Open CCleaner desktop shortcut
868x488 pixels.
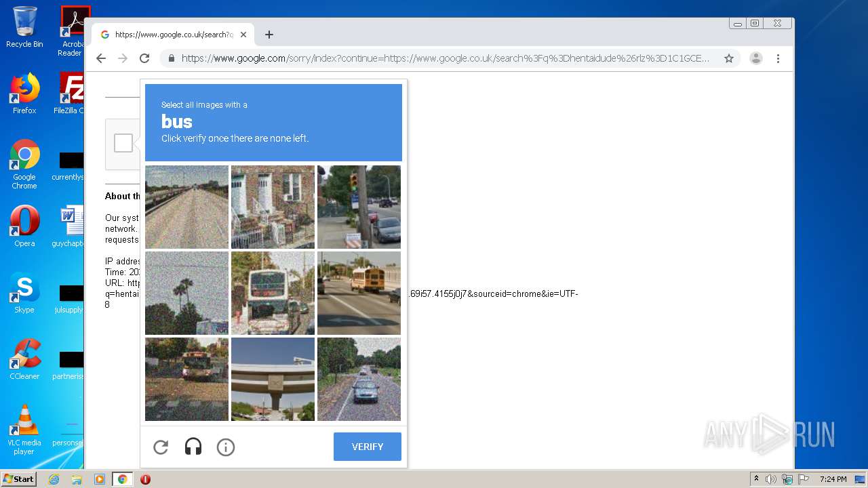[24, 359]
